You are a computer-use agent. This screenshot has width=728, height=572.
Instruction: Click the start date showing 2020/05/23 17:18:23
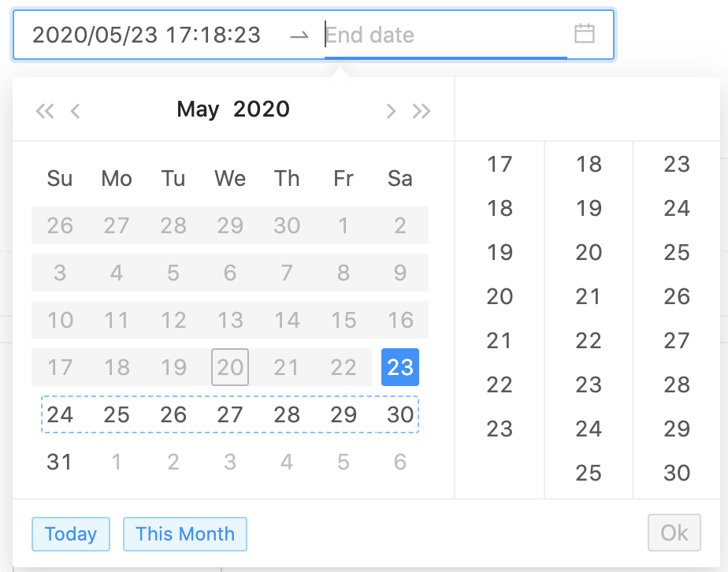click(146, 35)
